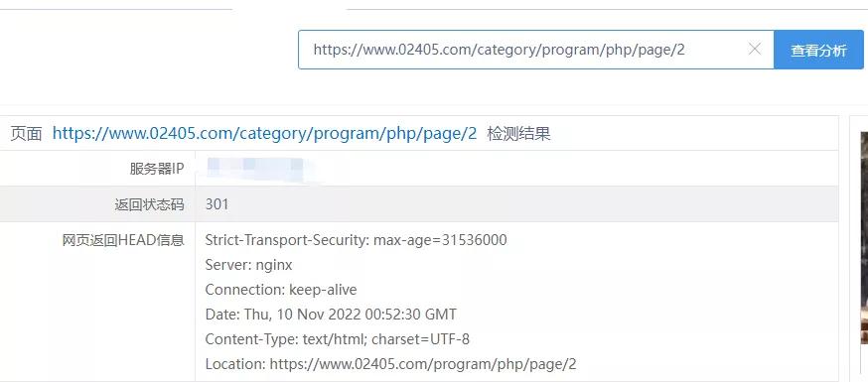This screenshot has height=382, width=868.
Task: Click the Date header line
Action: coord(331,315)
